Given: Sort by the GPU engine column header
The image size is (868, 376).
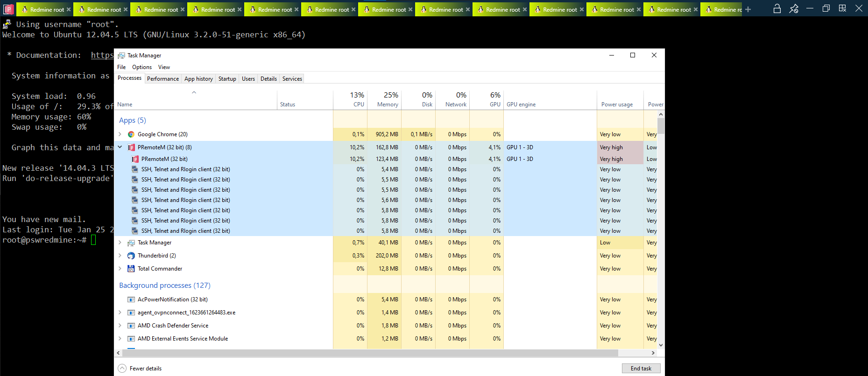Looking at the screenshot, I should [550, 99].
